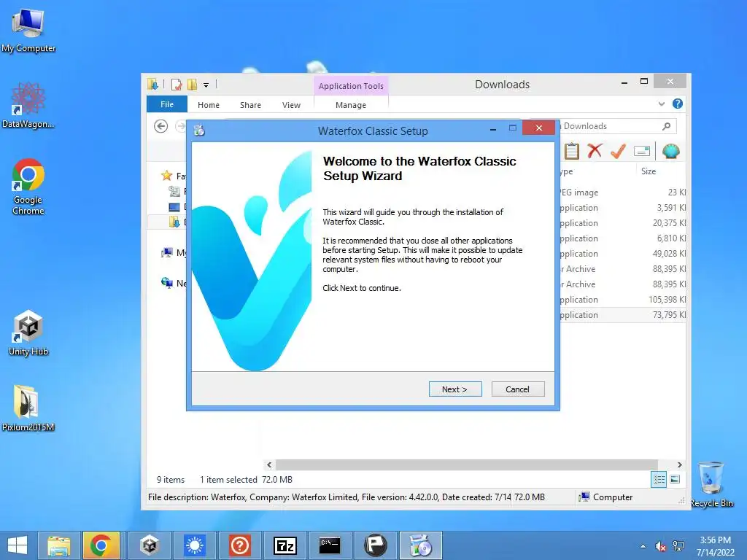Click the Favorites star in navigation pane
This screenshot has width=747, height=560.
click(x=167, y=176)
